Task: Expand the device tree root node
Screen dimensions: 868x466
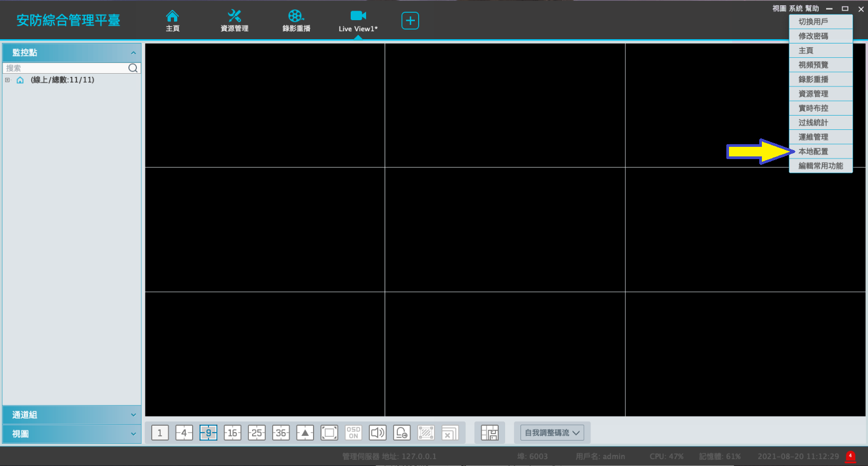Action: [7, 80]
